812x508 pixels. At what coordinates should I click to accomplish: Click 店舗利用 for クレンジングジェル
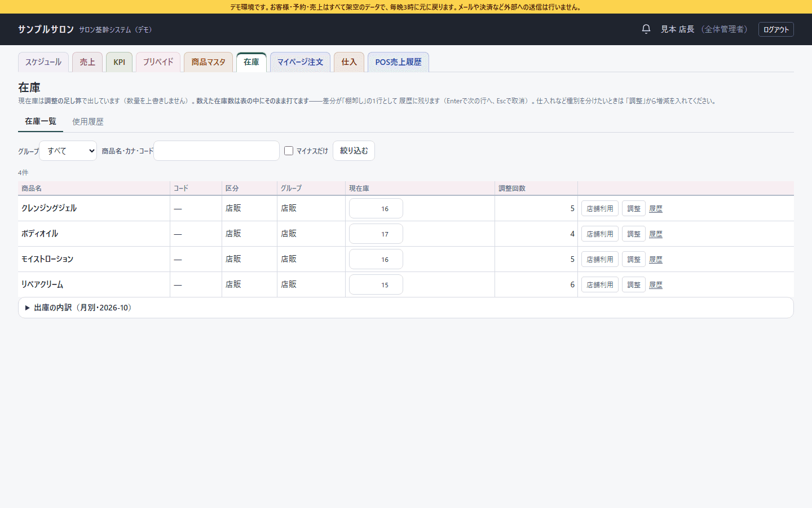coord(600,208)
